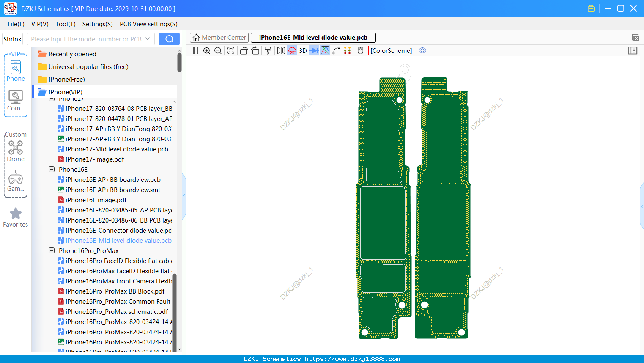Screen dimensions: 644x363
Task: Open iPhone16Pro_ProMax schematic.pdf
Action: (117, 312)
